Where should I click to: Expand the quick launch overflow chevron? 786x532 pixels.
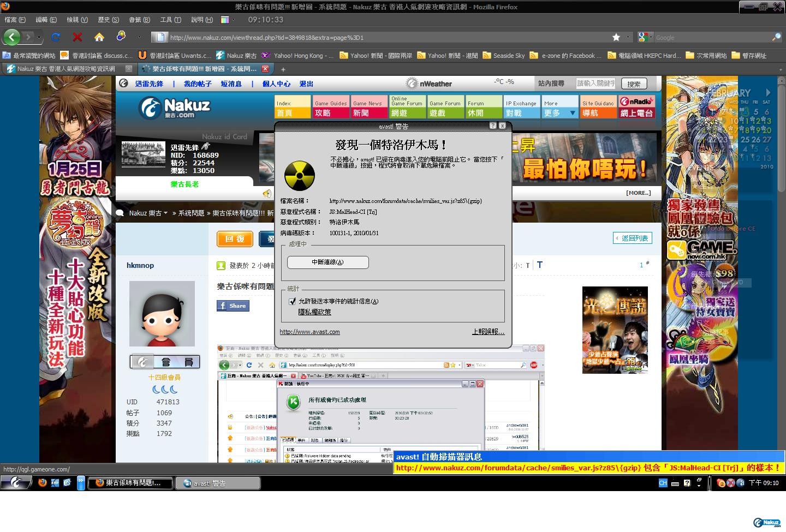81,483
